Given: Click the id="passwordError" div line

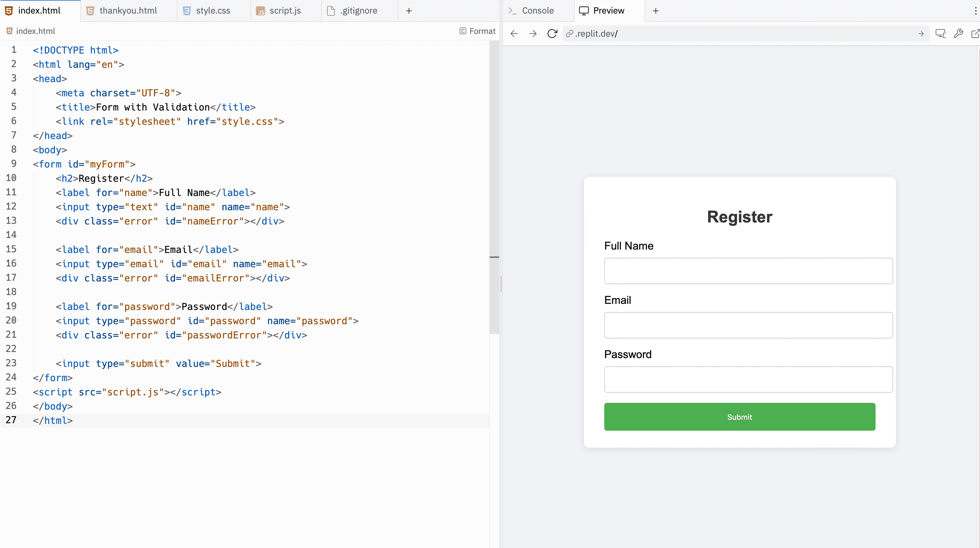Looking at the screenshot, I should coord(181,335).
